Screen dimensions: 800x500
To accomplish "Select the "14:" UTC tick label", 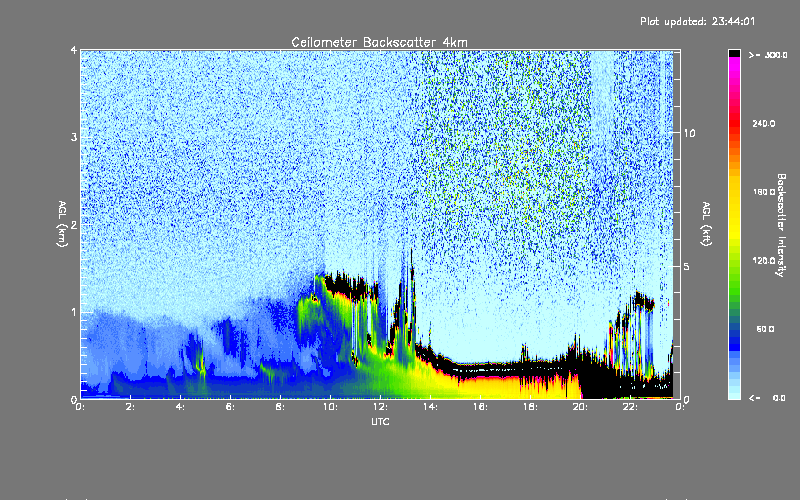I will (x=430, y=407).
